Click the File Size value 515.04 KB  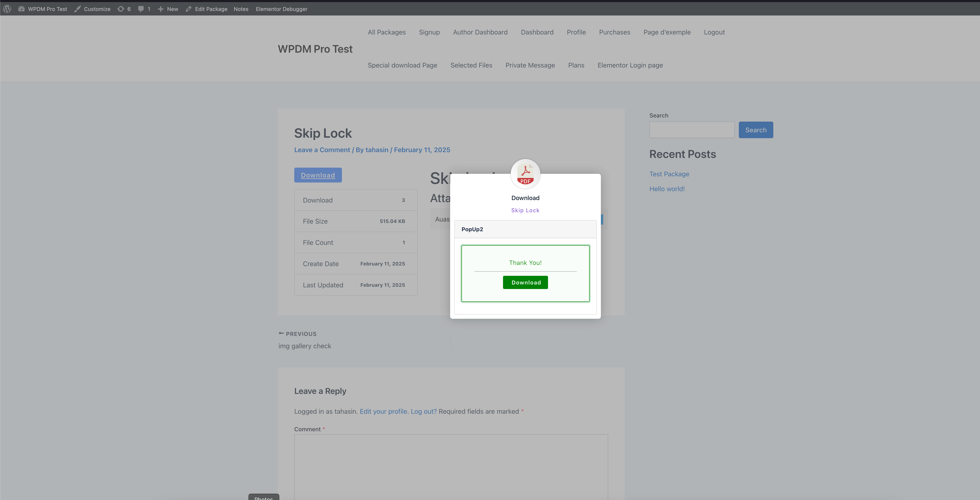tap(392, 221)
